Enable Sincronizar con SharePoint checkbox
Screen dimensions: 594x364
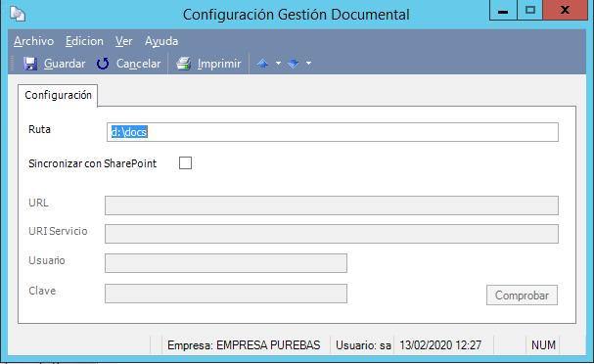[185, 162]
